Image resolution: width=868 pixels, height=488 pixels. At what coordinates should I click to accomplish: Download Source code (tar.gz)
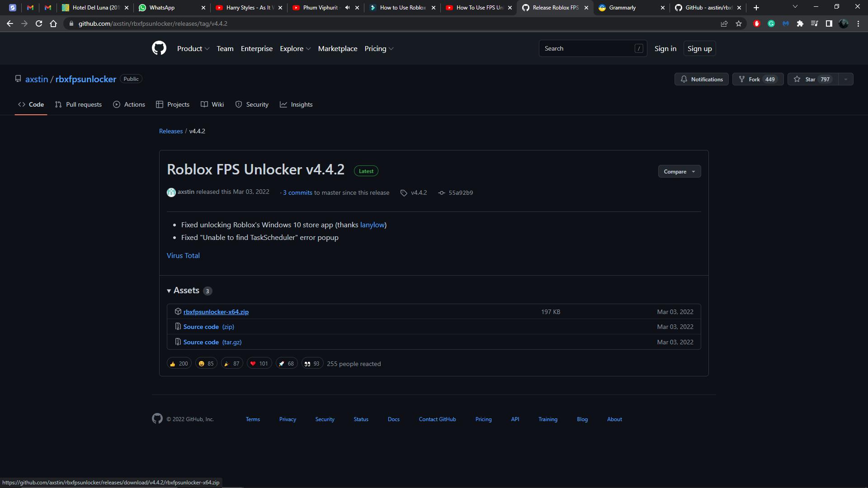(212, 342)
